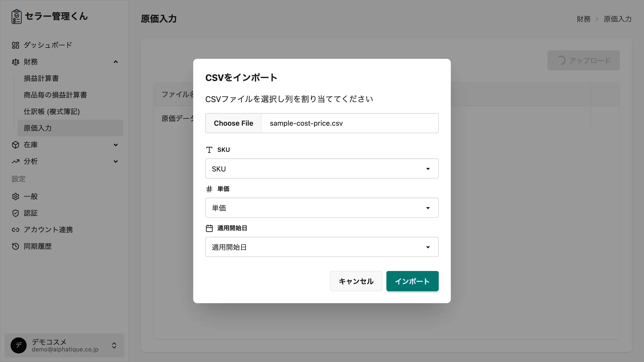Open 同期履歴 settings page
Viewport: 644px width, 362px height.
coord(64,246)
